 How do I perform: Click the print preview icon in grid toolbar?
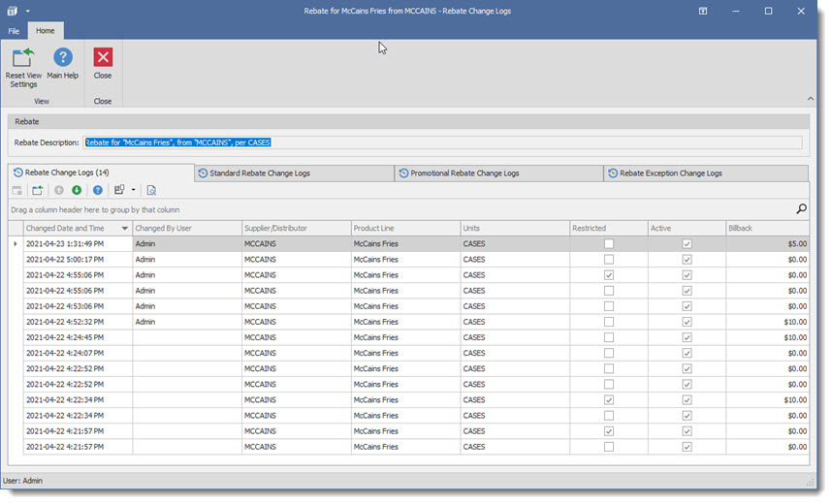[x=151, y=190]
